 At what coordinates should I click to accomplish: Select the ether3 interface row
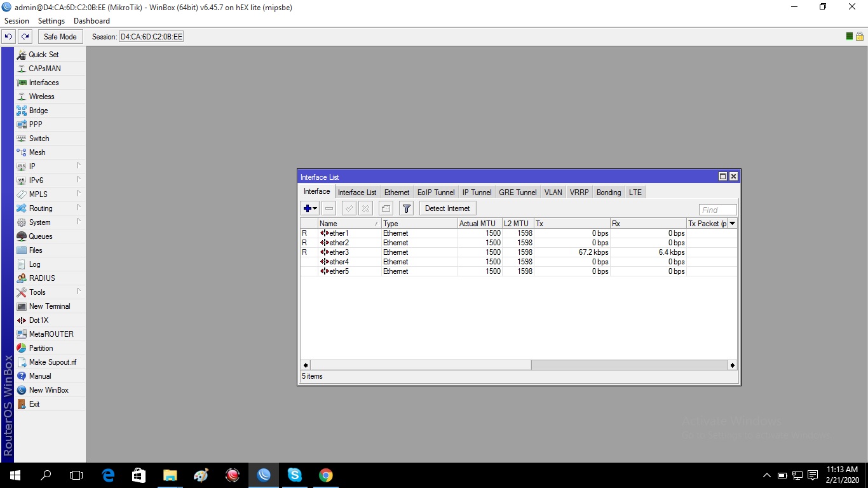pyautogui.click(x=519, y=252)
